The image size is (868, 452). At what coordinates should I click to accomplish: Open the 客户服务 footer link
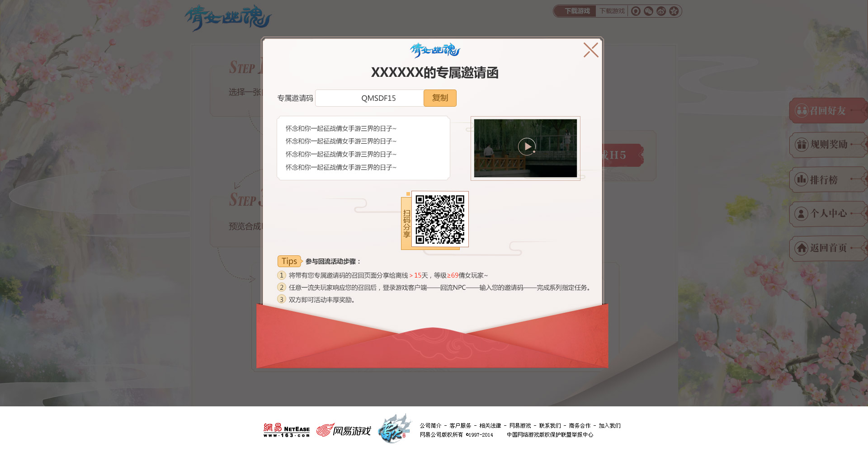pyautogui.click(x=460, y=426)
